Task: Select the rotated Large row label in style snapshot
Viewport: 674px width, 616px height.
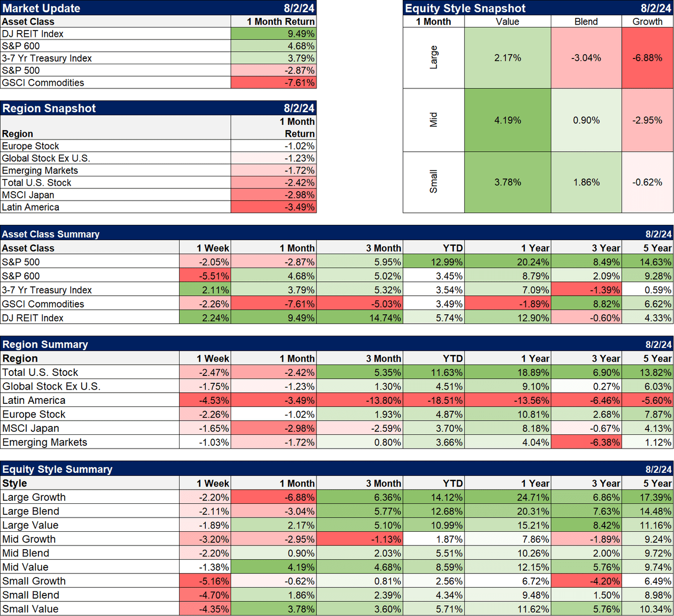Action: (x=433, y=57)
